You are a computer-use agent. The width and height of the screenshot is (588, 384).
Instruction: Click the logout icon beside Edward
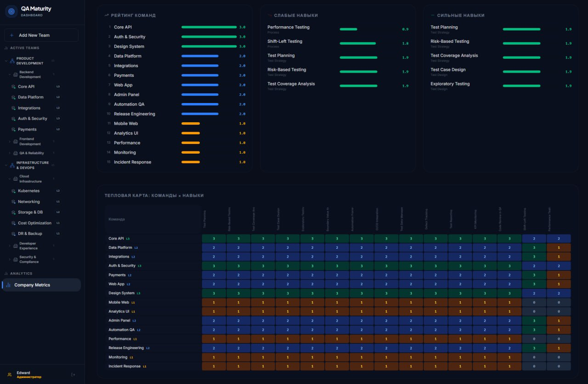[x=73, y=375]
